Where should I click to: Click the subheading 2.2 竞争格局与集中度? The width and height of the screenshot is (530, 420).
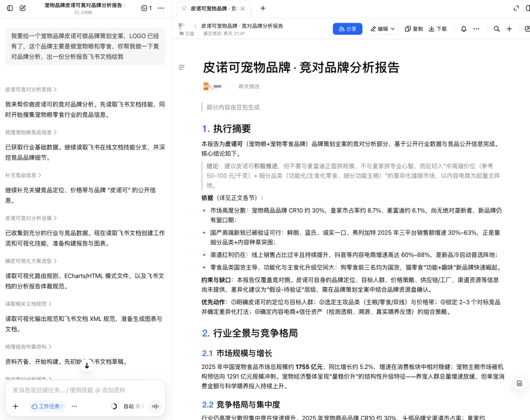point(241,405)
